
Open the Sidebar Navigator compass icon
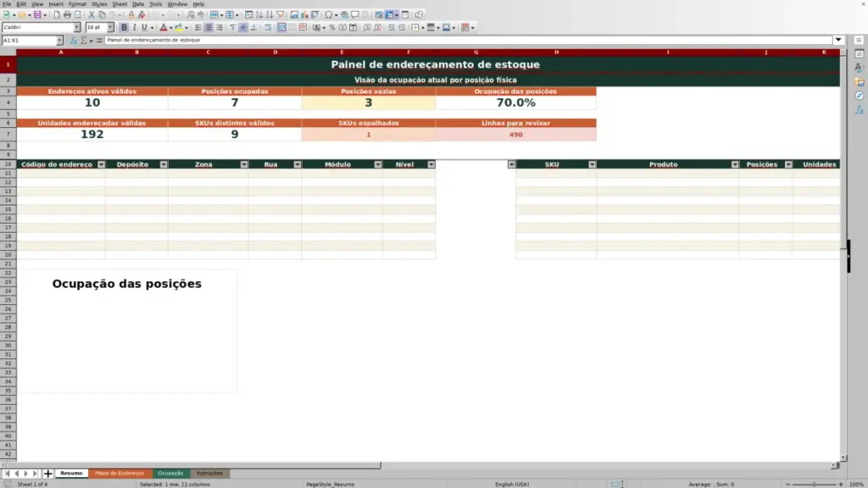click(x=860, y=96)
